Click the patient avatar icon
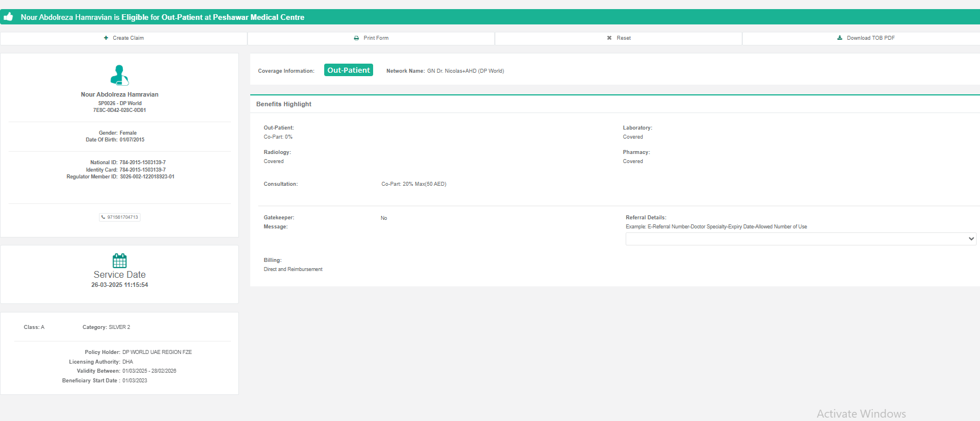The height and width of the screenshot is (421, 980). click(119, 75)
